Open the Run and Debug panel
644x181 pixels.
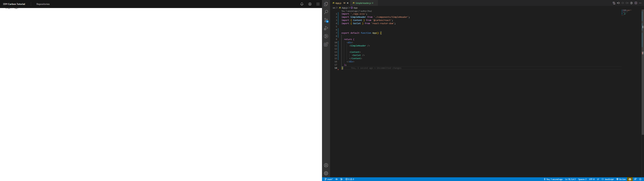click(326, 28)
